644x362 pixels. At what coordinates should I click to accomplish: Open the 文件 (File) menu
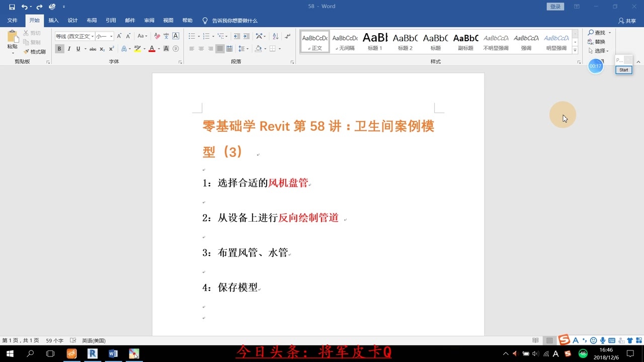tap(13, 21)
